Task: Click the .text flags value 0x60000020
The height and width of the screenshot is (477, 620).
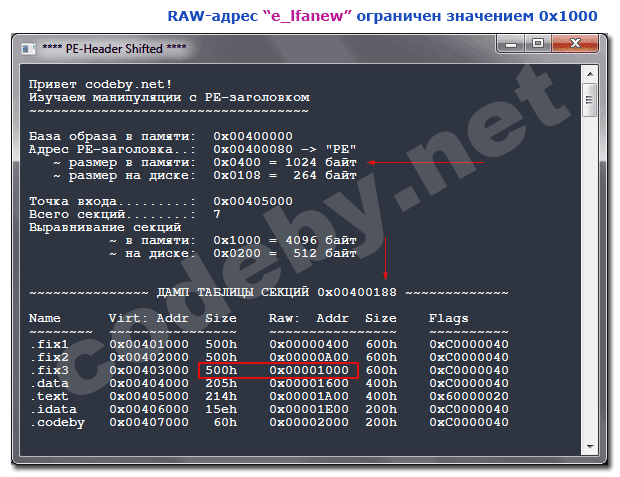Action: (x=469, y=396)
